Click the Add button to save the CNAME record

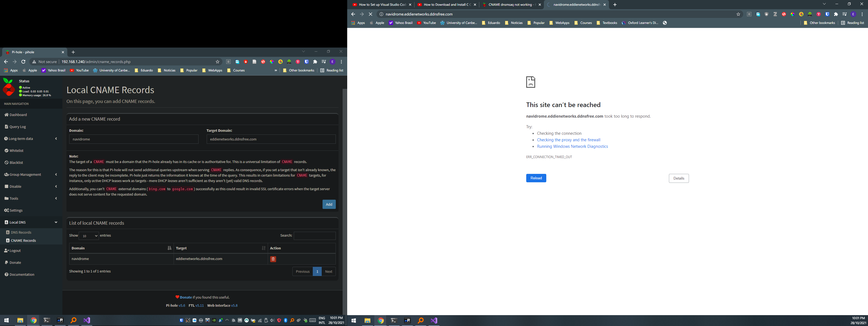tap(329, 204)
